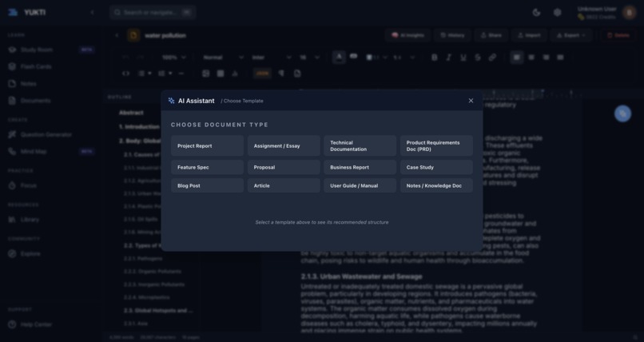
Task: Click the insert link icon
Action: (492, 58)
